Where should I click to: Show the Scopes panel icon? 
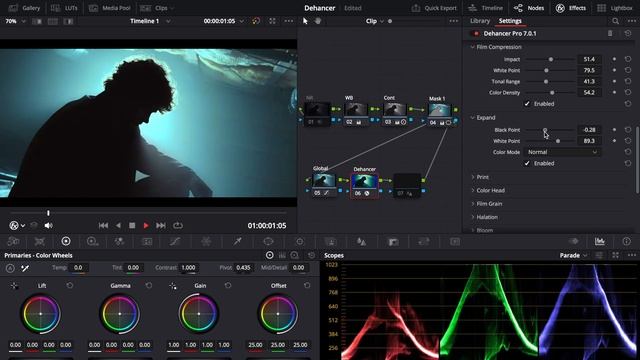click(x=600, y=241)
